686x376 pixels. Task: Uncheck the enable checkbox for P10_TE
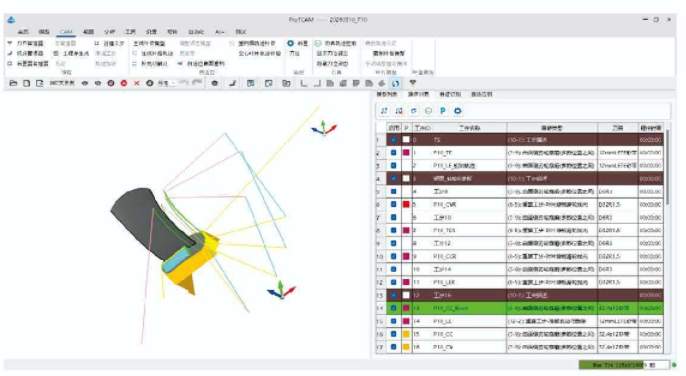click(x=393, y=153)
